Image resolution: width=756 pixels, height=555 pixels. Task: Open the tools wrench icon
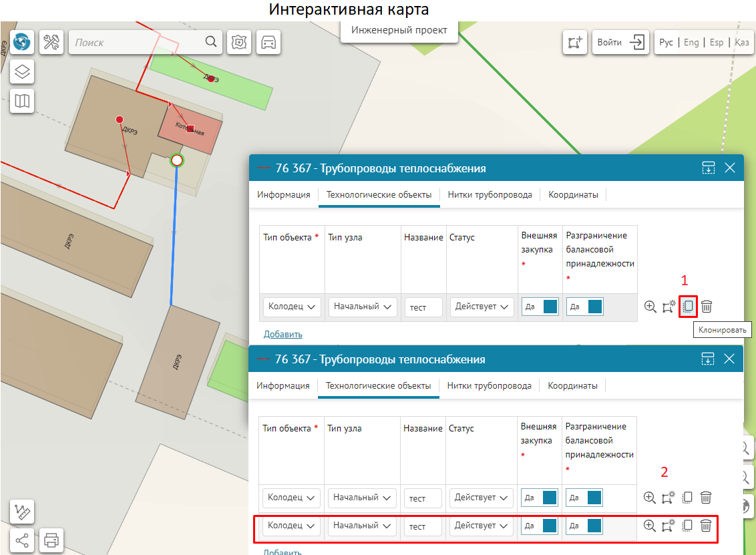pos(51,42)
